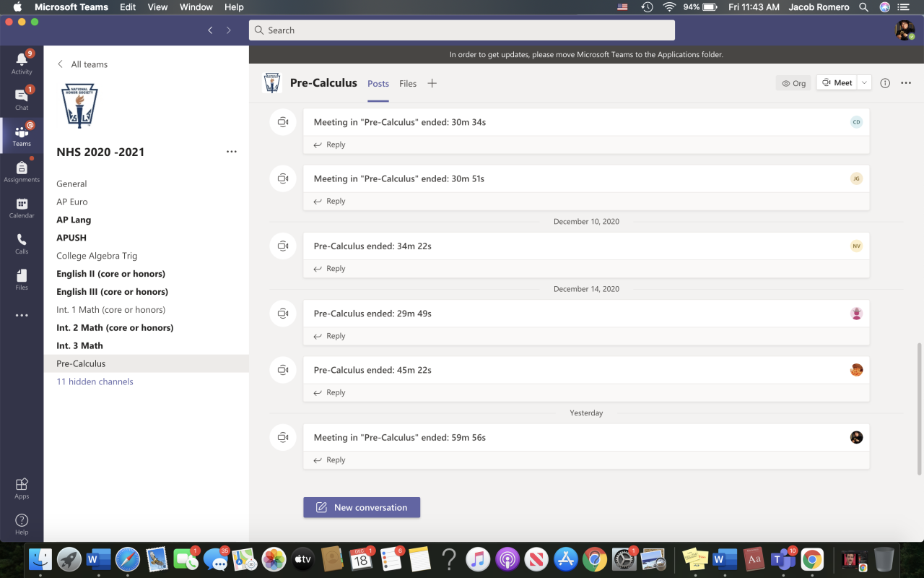This screenshot has height=578, width=924.
Task: Open the Apps store icon
Action: click(22, 488)
